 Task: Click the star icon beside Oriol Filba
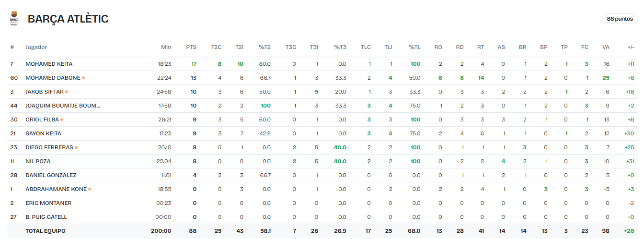point(62,119)
